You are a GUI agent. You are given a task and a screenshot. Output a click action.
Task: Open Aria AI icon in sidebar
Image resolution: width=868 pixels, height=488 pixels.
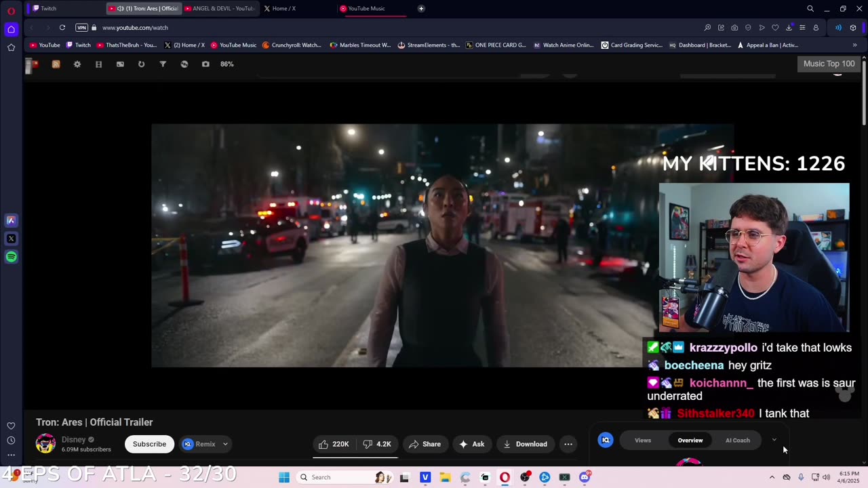point(11,220)
